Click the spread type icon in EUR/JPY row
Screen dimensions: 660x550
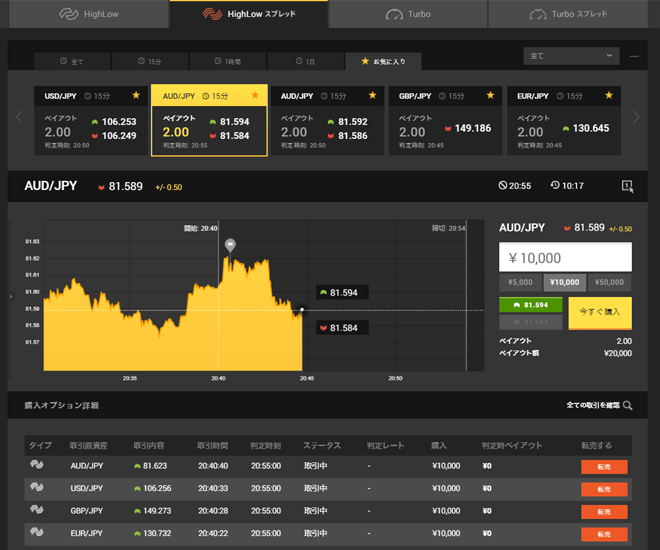pos(37,532)
